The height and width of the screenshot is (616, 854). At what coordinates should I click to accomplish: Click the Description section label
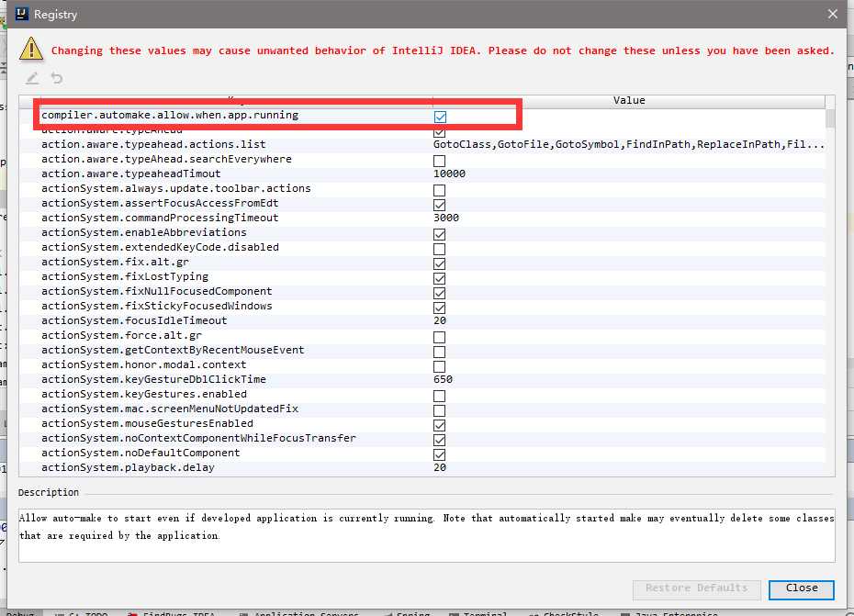click(x=49, y=492)
